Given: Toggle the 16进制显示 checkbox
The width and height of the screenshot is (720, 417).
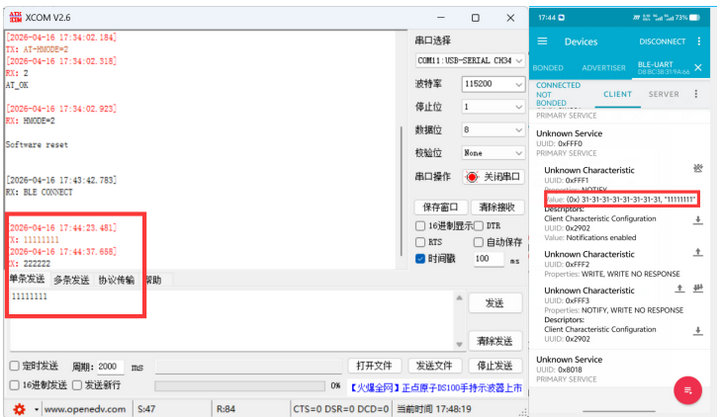Looking at the screenshot, I should pyautogui.click(x=420, y=226).
